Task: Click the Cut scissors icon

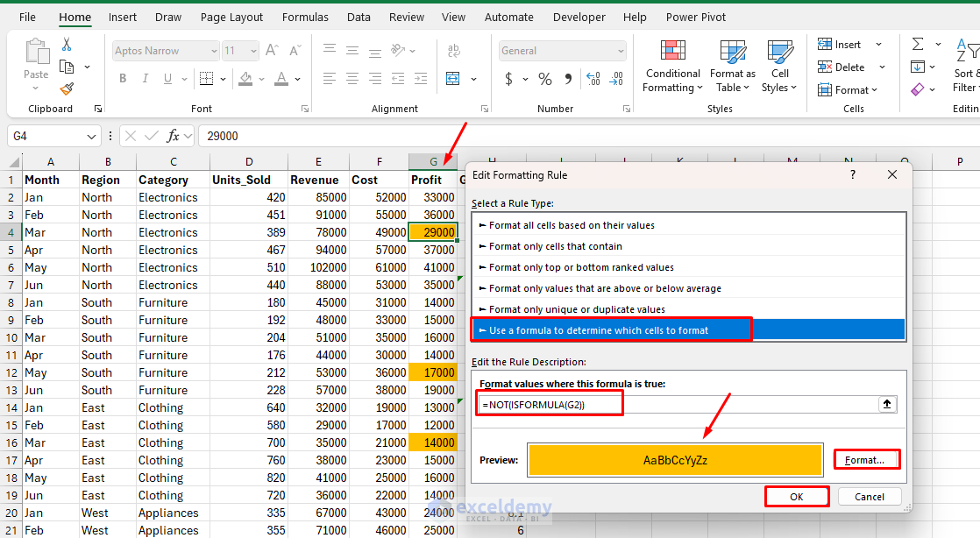Action: [x=67, y=45]
